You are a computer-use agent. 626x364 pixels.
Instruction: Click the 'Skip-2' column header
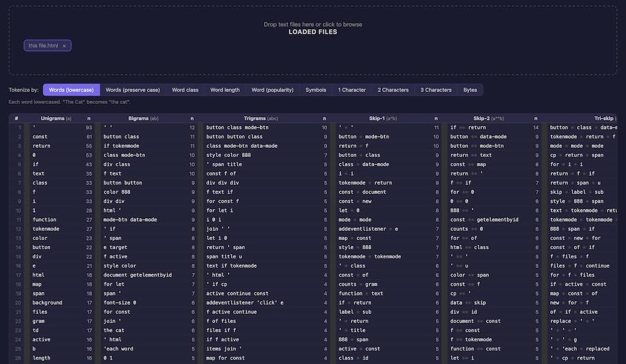click(483, 118)
